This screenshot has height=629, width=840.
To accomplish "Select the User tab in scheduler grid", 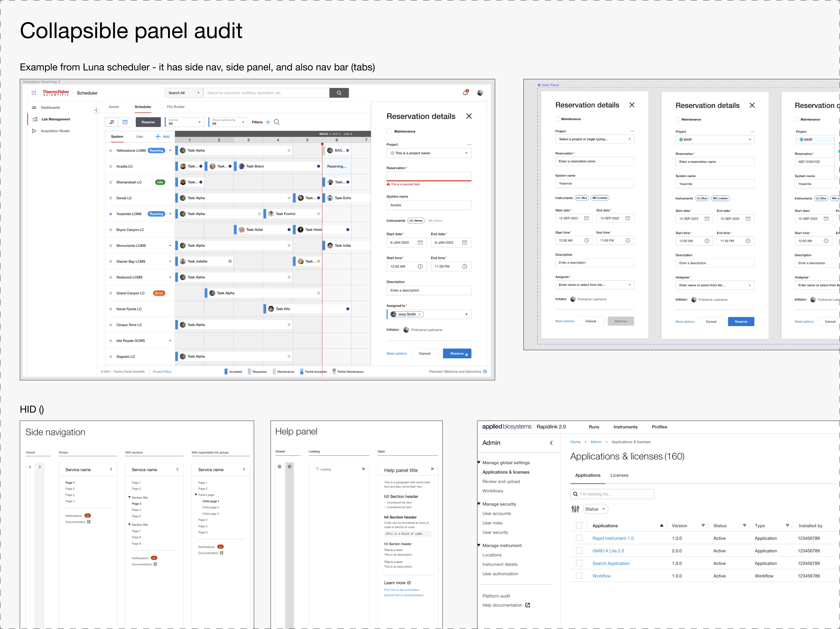I will [140, 137].
